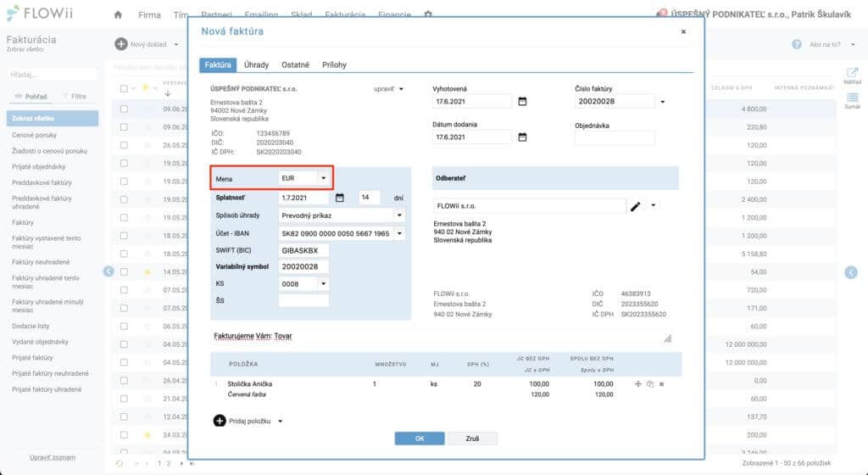Open Ako na to help icon

(x=797, y=44)
